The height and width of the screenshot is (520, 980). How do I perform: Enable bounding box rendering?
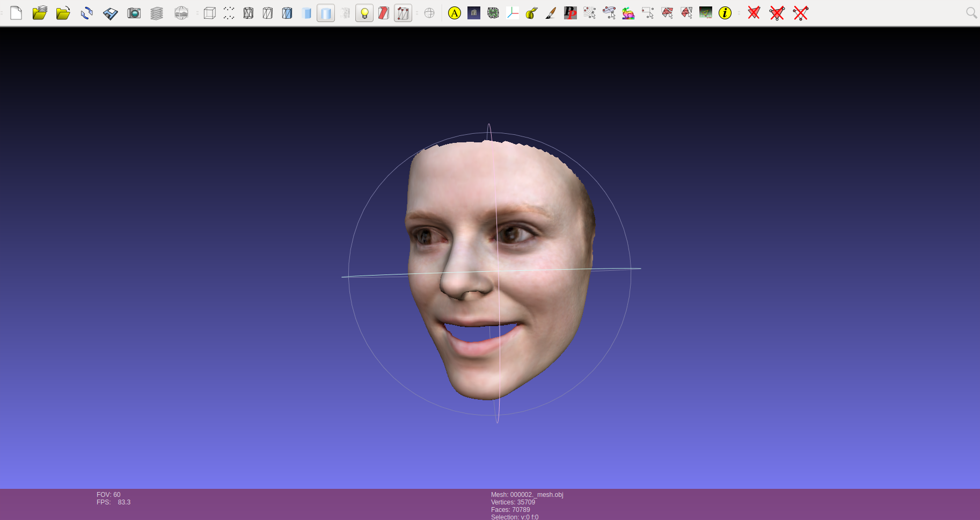click(209, 13)
